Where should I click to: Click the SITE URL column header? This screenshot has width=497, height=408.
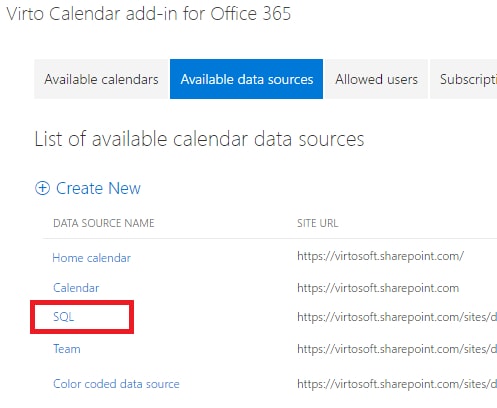tap(318, 223)
